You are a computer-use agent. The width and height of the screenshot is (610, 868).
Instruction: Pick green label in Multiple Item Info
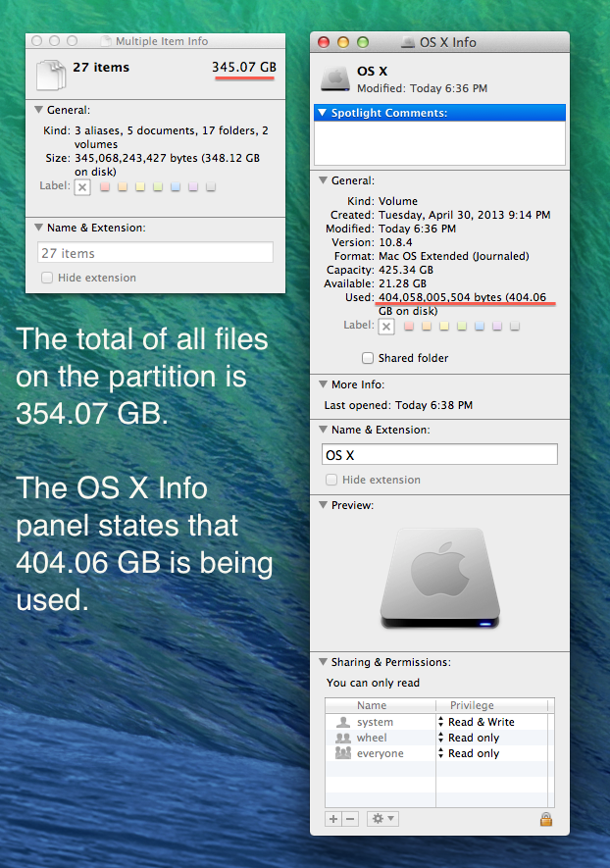coord(158,186)
